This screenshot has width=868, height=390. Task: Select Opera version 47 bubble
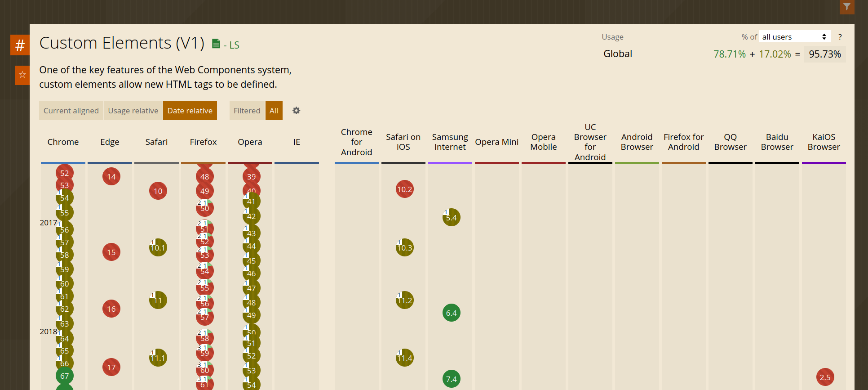(252, 288)
